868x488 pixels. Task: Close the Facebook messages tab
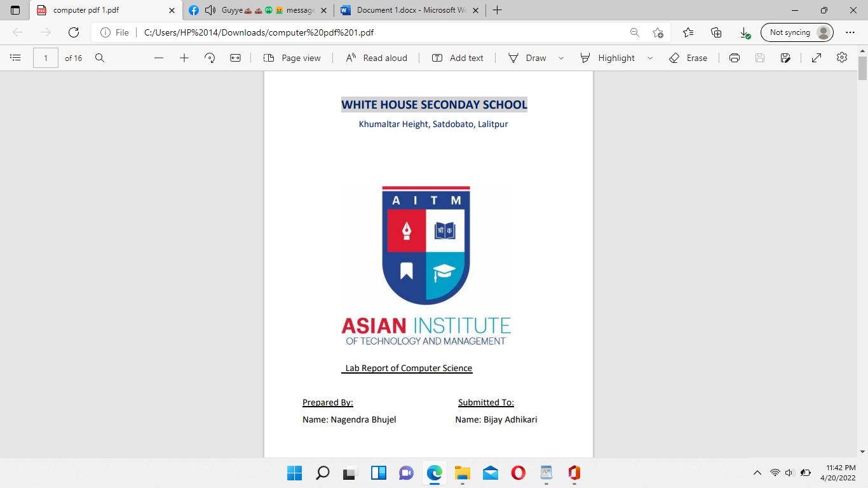pos(323,10)
